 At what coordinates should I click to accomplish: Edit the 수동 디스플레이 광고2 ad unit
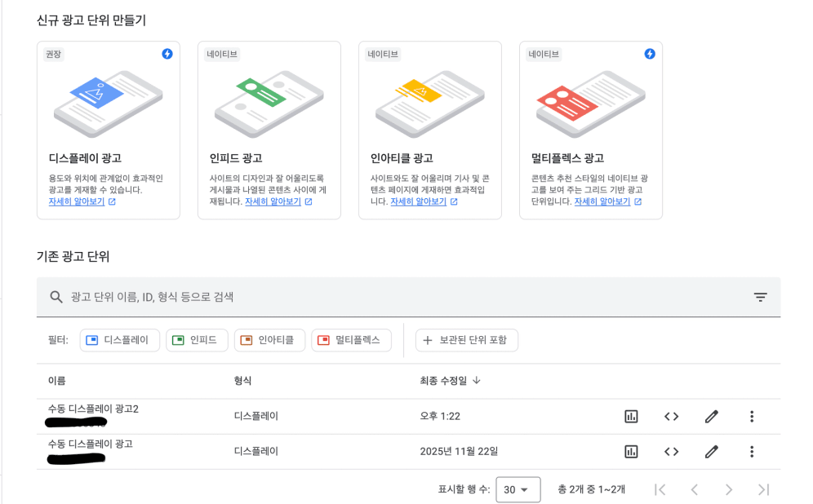pyautogui.click(x=711, y=417)
